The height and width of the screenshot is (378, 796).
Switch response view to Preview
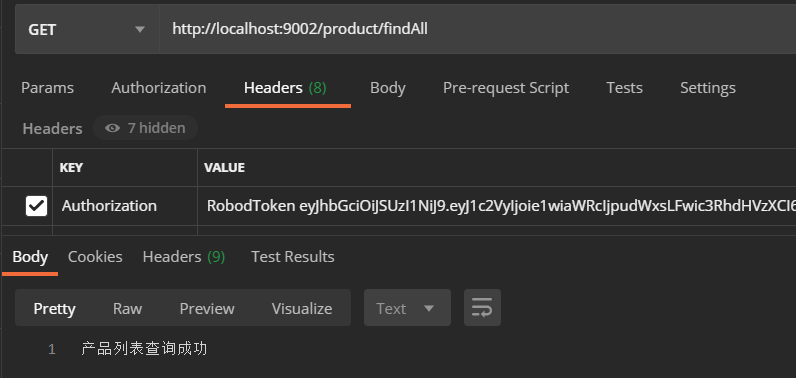coord(207,308)
